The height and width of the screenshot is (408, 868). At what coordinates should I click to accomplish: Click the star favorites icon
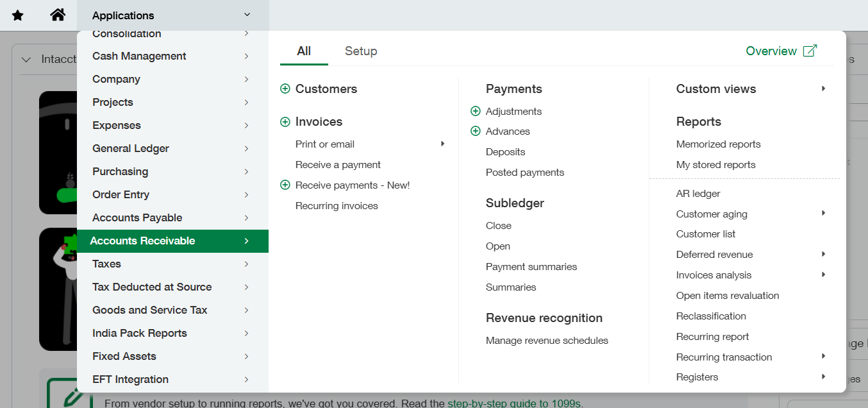pyautogui.click(x=18, y=15)
